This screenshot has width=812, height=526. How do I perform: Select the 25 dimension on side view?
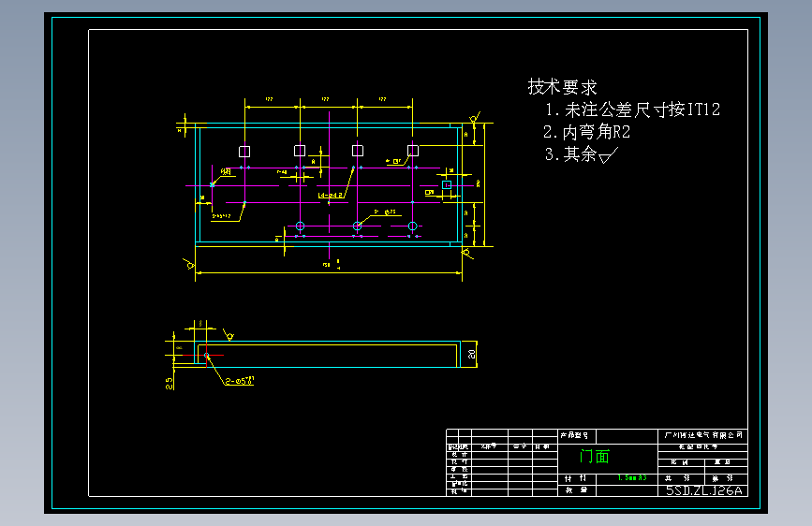pos(170,383)
